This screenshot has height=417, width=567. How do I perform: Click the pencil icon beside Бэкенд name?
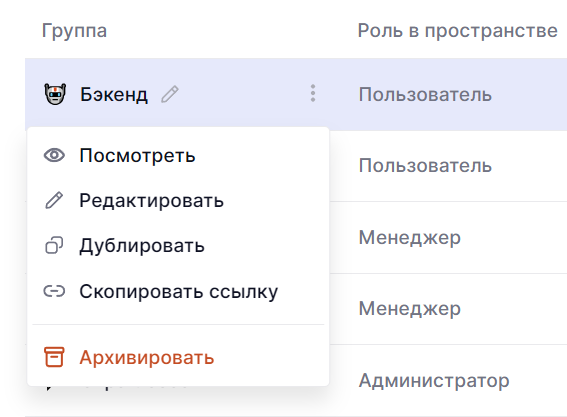[170, 94]
